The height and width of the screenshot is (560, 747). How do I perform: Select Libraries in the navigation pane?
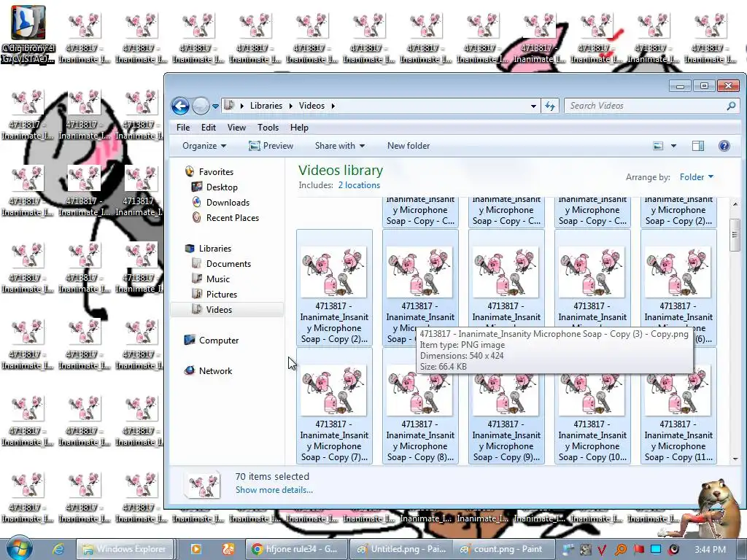(x=215, y=249)
